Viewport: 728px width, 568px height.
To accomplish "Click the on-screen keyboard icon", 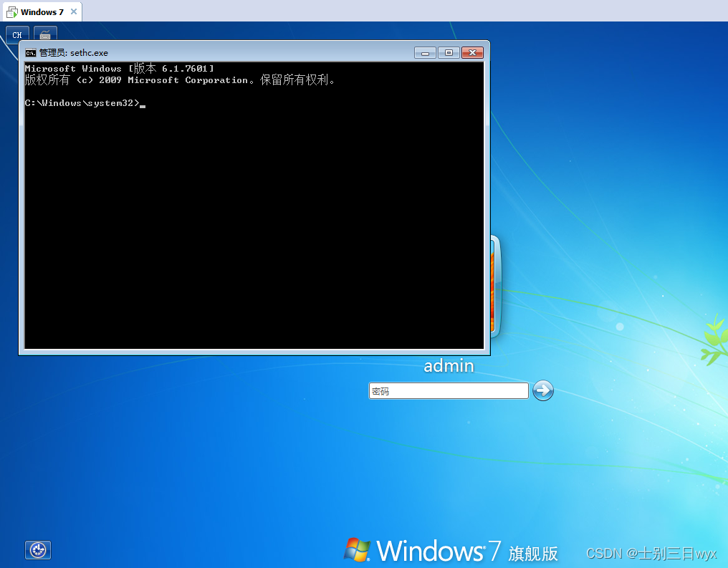I will (x=45, y=34).
